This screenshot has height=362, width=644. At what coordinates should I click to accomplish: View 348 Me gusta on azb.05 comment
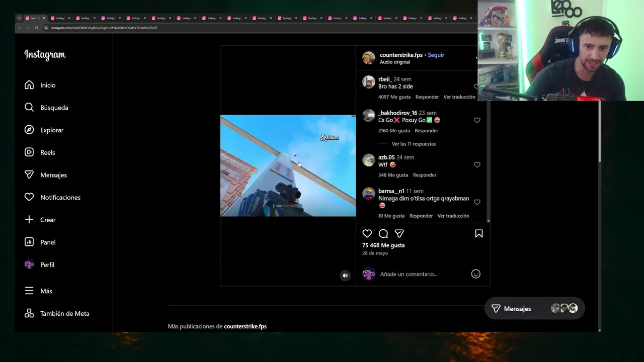(393, 175)
